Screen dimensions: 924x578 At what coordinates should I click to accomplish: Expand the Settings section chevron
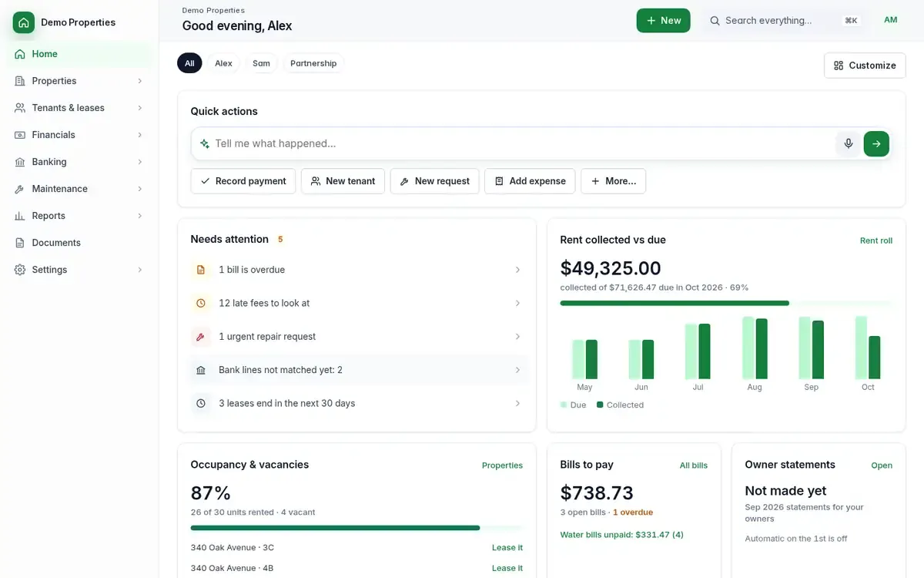[140, 270]
